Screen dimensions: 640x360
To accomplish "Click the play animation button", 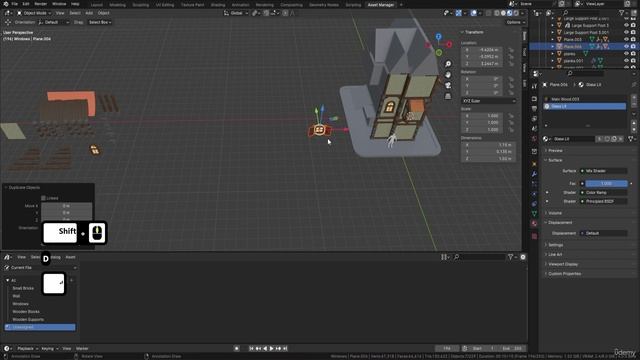I will [271, 349].
